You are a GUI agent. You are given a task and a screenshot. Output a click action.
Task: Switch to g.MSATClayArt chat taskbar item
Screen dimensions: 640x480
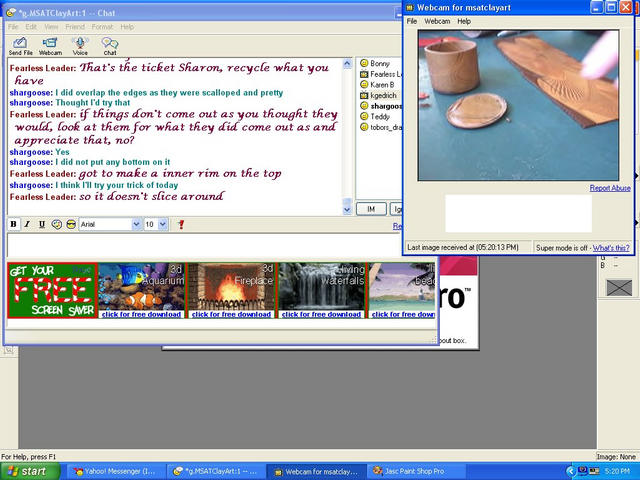point(215,471)
